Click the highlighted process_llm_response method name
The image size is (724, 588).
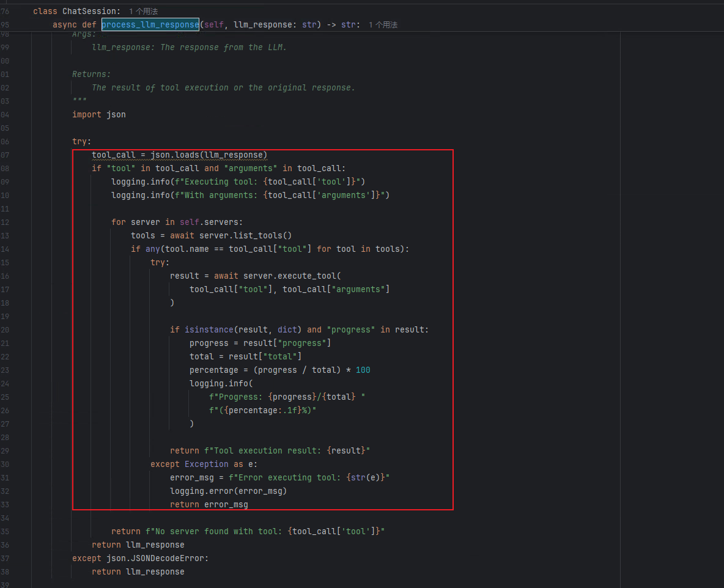150,24
